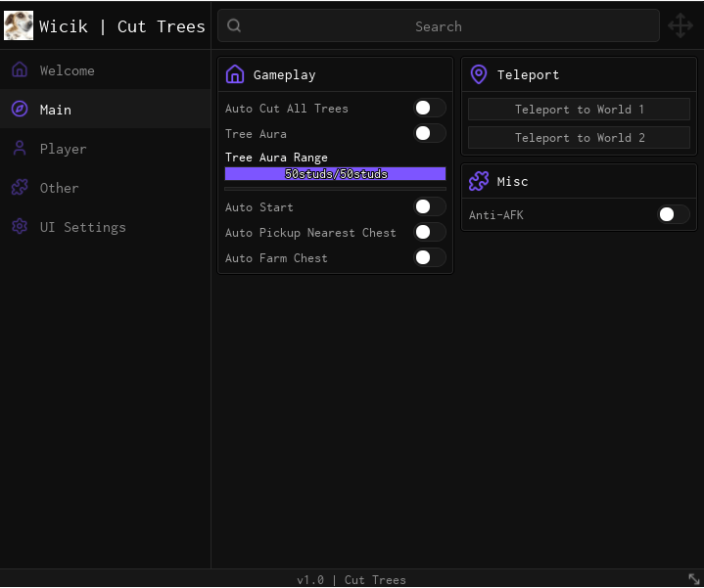Select the Main tab
Image resolution: width=704 pixels, height=588 pixels.
click(106, 109)
